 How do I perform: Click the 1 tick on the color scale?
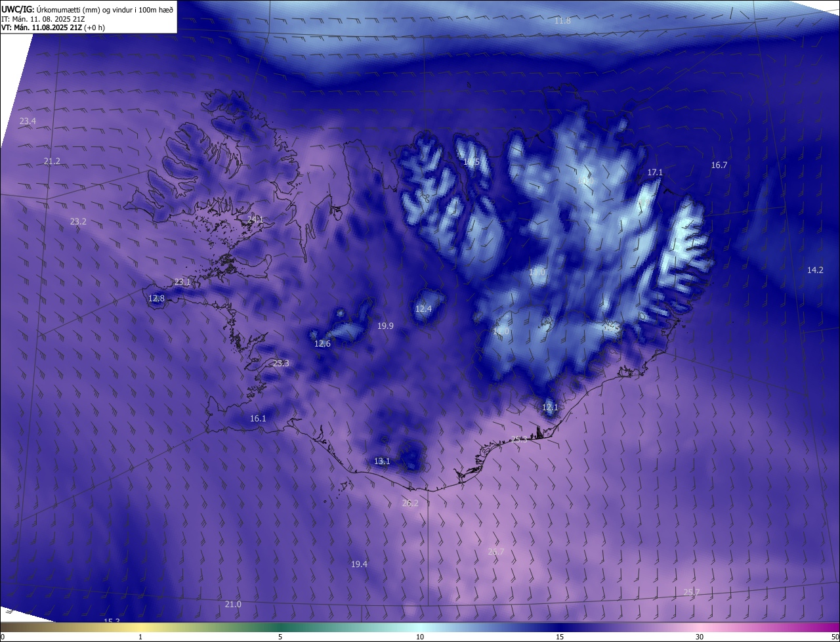pos(140,637)
